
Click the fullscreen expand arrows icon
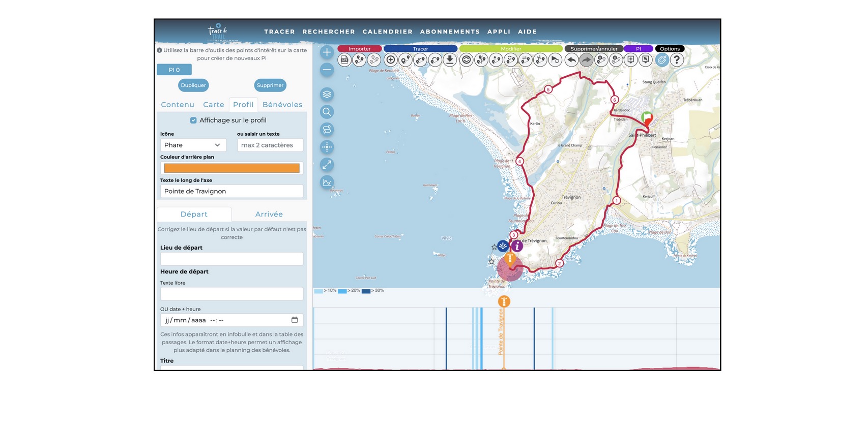pos(327,165)
